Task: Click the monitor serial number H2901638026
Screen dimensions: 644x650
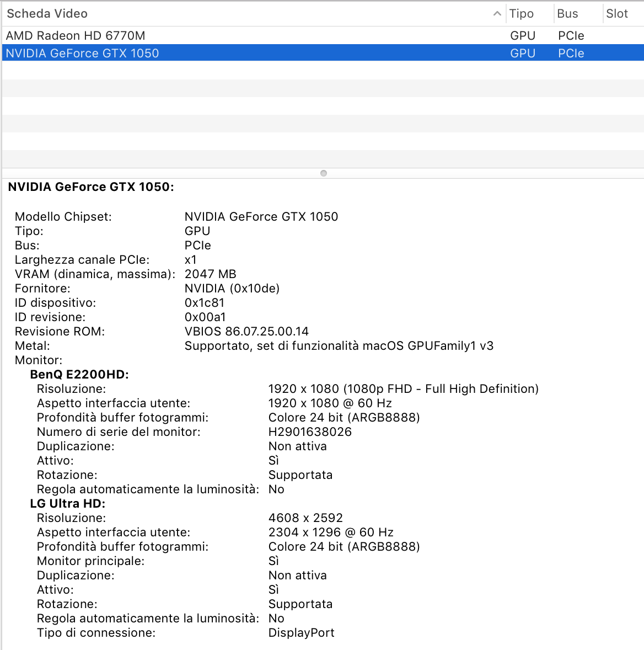Action: click(310, 432)
